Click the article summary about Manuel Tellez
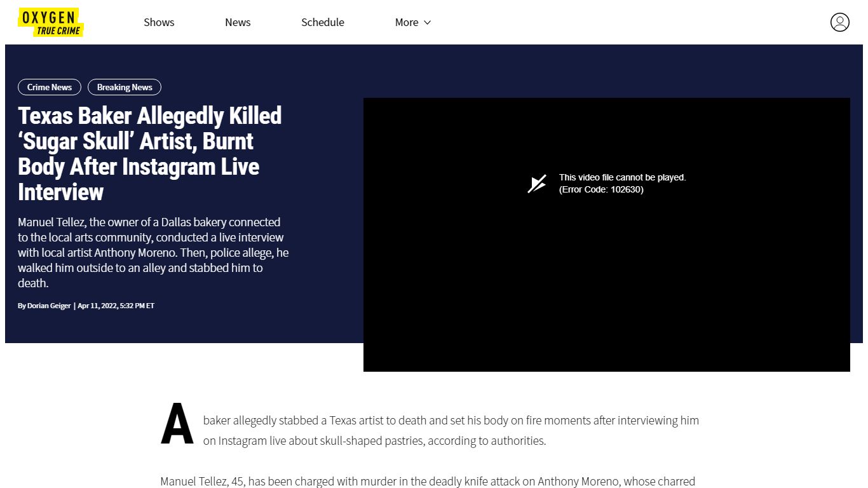 153,252
